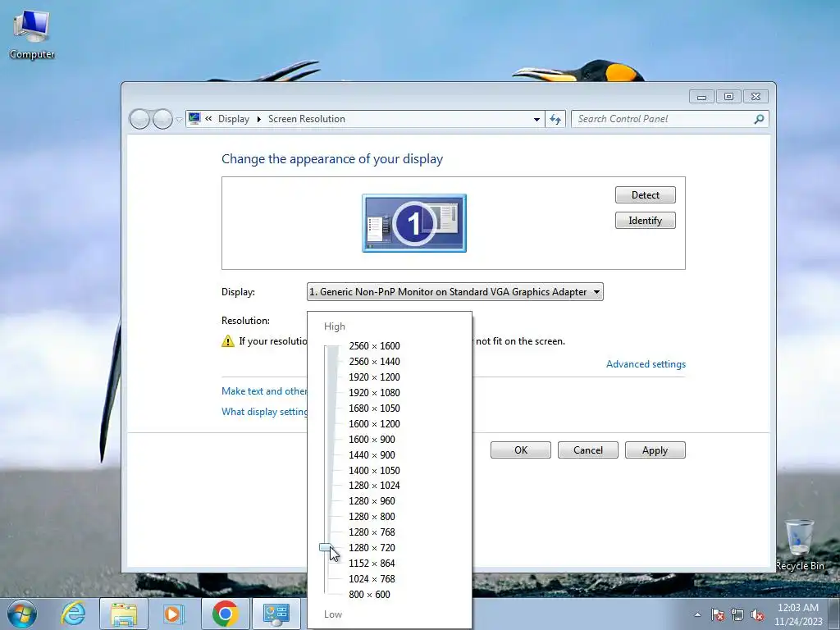Click the Detect button
This screenshot has width=840, height=630.
click(645, 195)
